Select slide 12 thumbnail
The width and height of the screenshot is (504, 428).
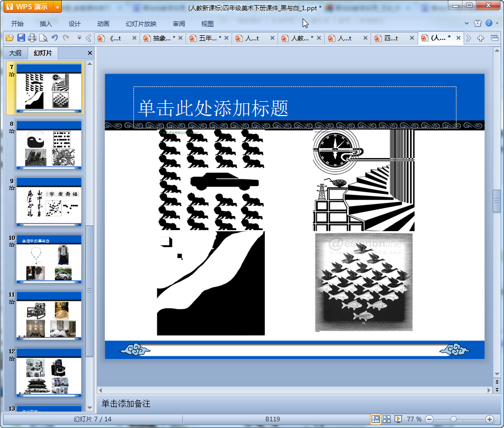(49, 373)
